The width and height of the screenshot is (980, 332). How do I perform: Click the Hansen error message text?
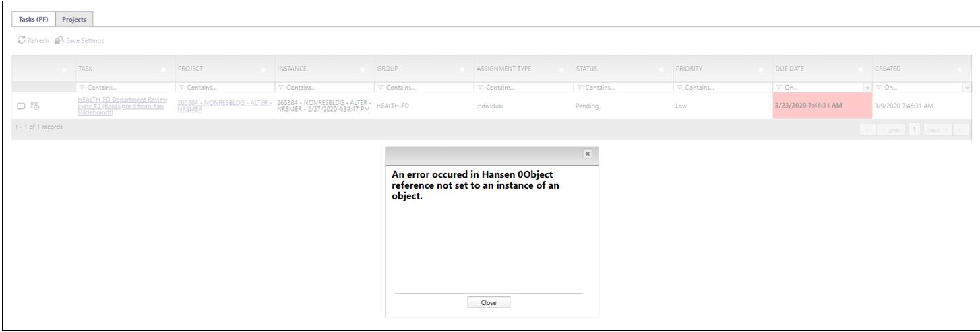[x=477, y=185]
